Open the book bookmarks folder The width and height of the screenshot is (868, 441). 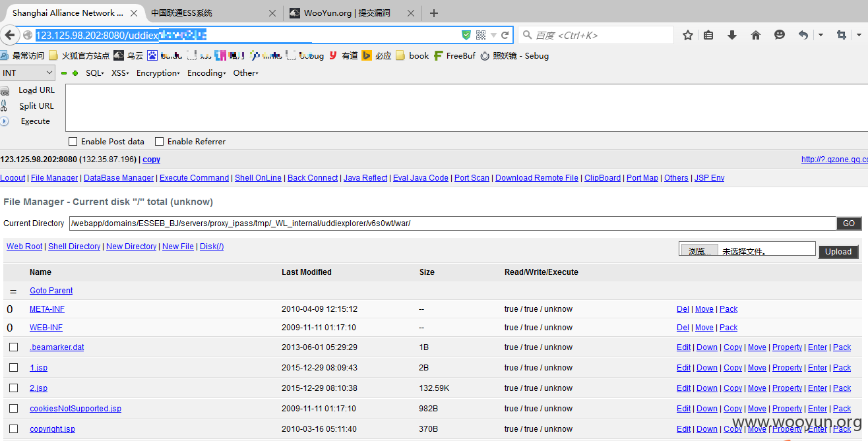coord(412,56)
